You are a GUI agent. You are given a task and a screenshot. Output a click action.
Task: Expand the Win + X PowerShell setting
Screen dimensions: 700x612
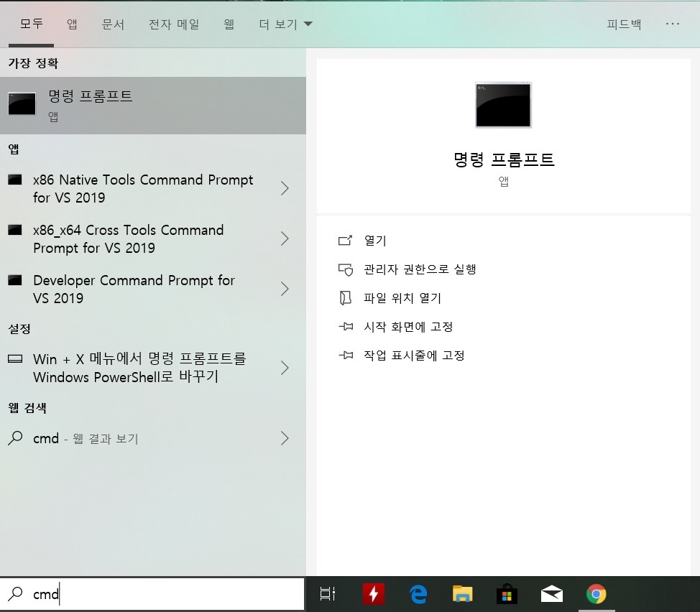click(x=285, y=368)
